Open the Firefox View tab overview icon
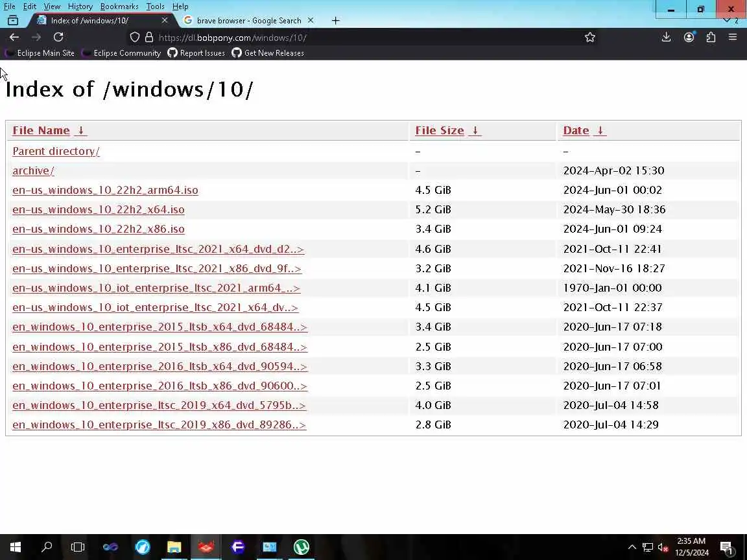Screen dimensions: 747x560 [x=13, y=21]
